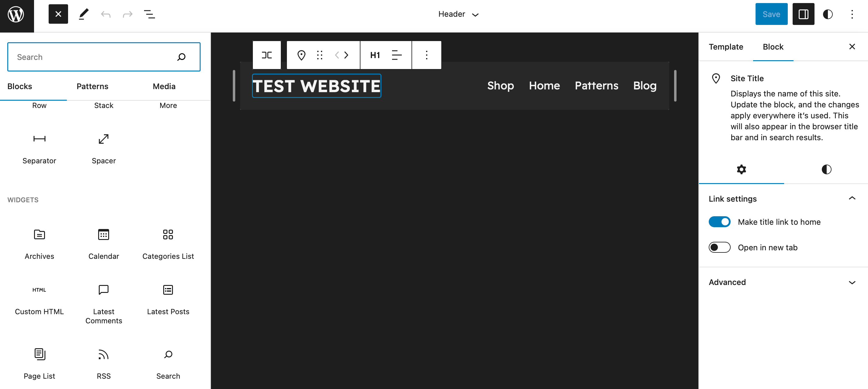Open the Header navigation dropdown
This screenshot has height=389, width=868.
(x=458, y=14)
